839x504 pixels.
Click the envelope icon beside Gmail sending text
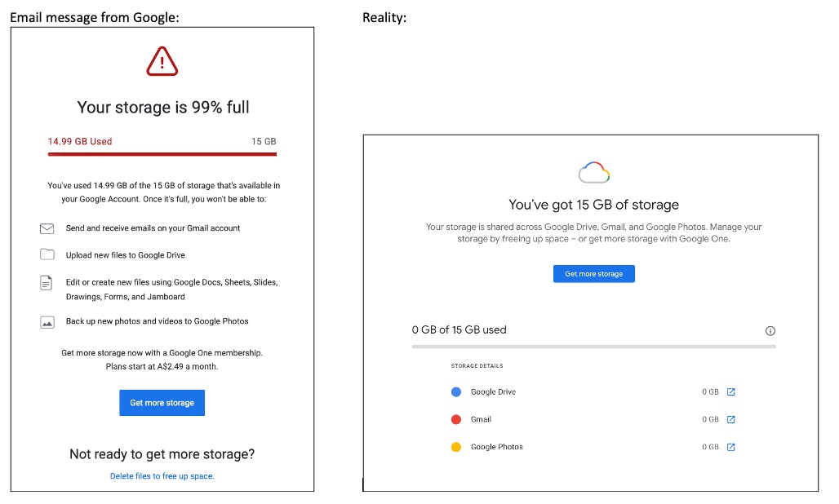click(x=47, y=228)
